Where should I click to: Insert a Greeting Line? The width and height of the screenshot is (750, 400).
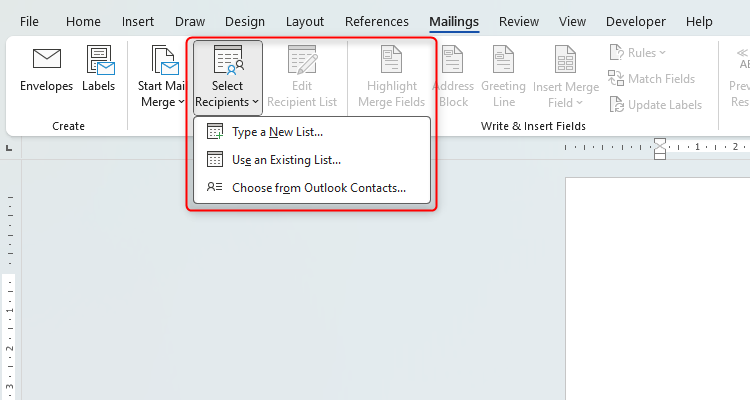[x=503, y=78]
